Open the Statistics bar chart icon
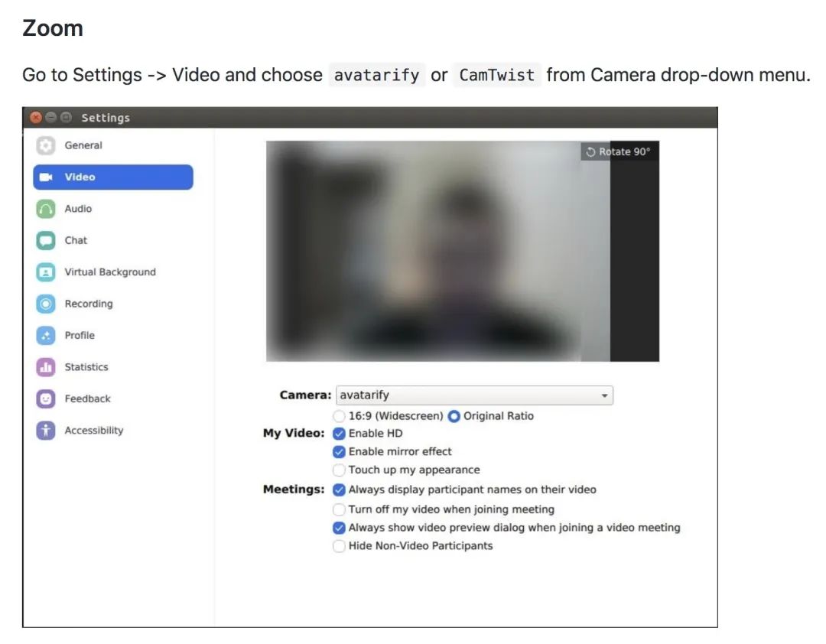This screenshot has height=644, width=826. tap(46, 367)
